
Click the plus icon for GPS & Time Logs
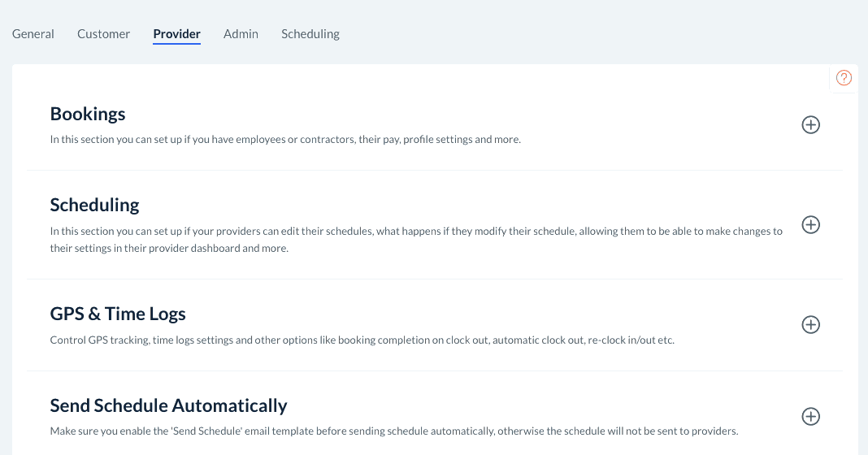pos(810,325)
